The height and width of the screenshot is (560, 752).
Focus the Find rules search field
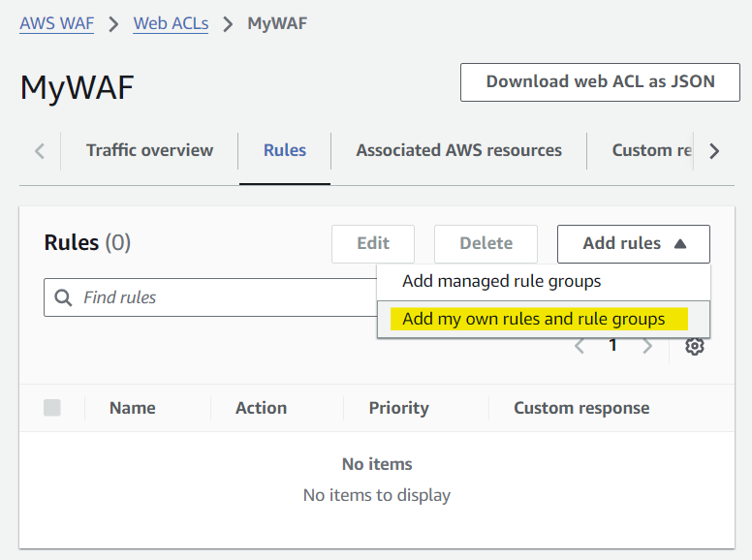coord(211,297)
